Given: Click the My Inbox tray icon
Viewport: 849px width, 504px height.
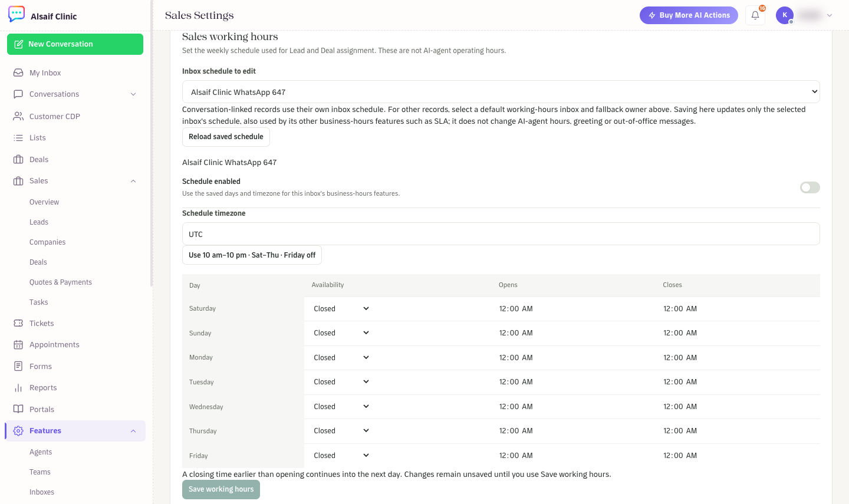Looking at the screenshot, I should pyautogui.click(x=18, y=73).
